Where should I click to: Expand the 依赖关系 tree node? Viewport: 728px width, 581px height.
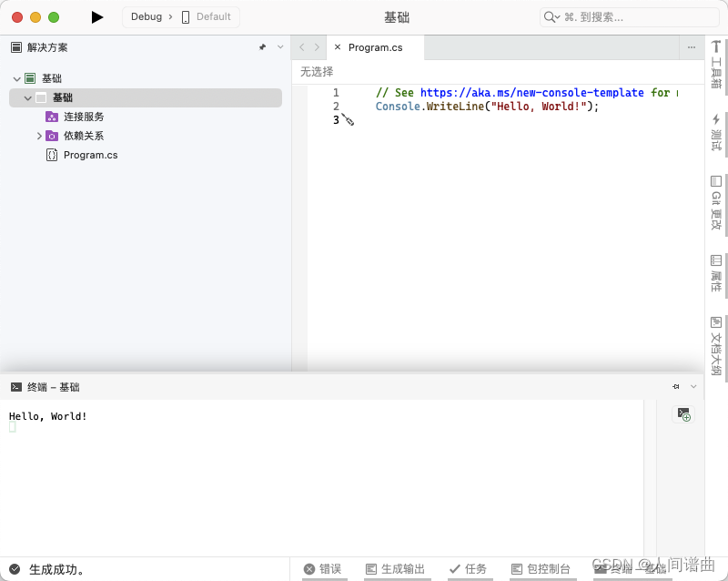pos(38,135)
